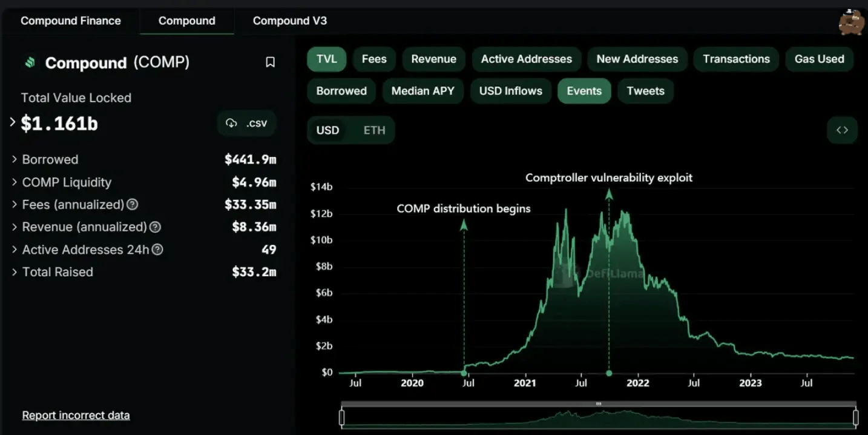Click the COMP distribution begins event marker dot
The width and height of the screenshot is (868, 435).
coord(464,373)
